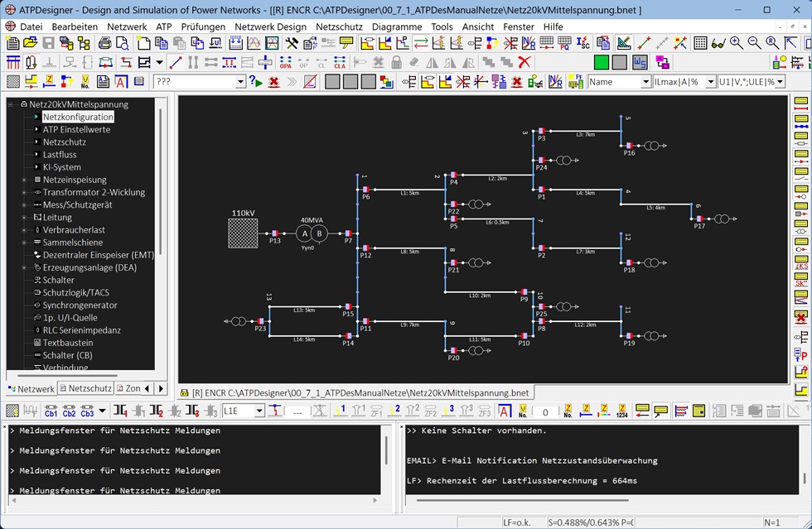Click the OPA switch toolbar icon

pyautogui.click(x=286, y=62)
